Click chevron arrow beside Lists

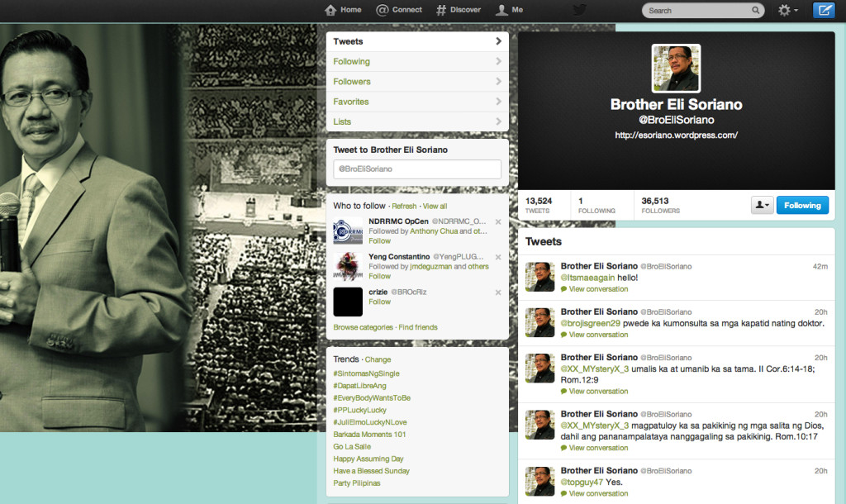498,121
